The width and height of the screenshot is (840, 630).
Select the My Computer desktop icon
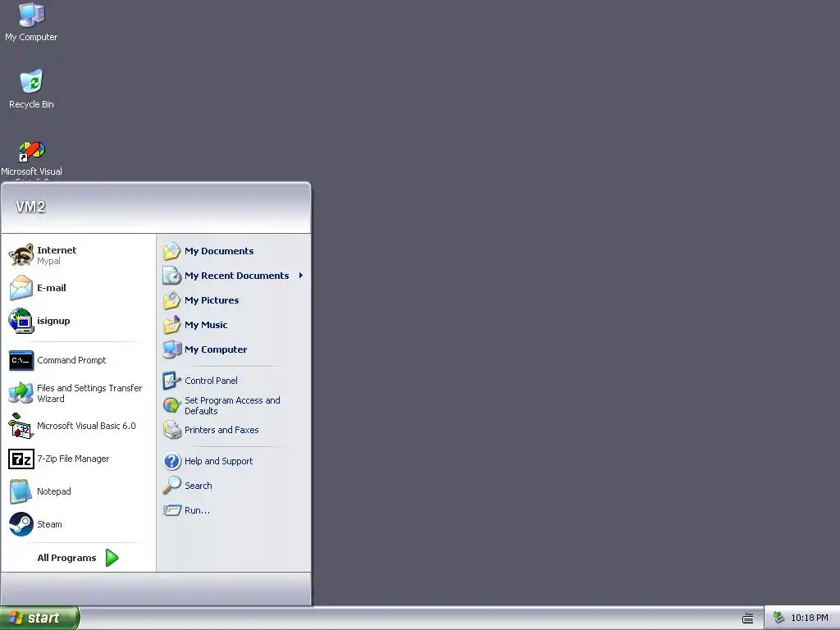31,15
